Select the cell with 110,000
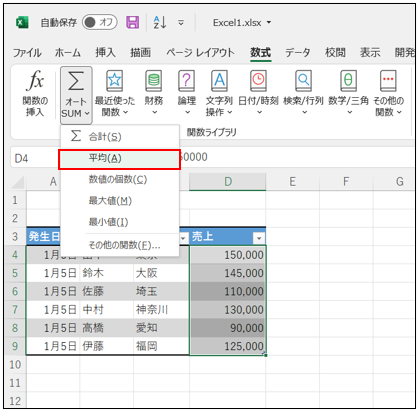Image resolution: width=417 pixels, height=411 pixels. click(228, 292)
